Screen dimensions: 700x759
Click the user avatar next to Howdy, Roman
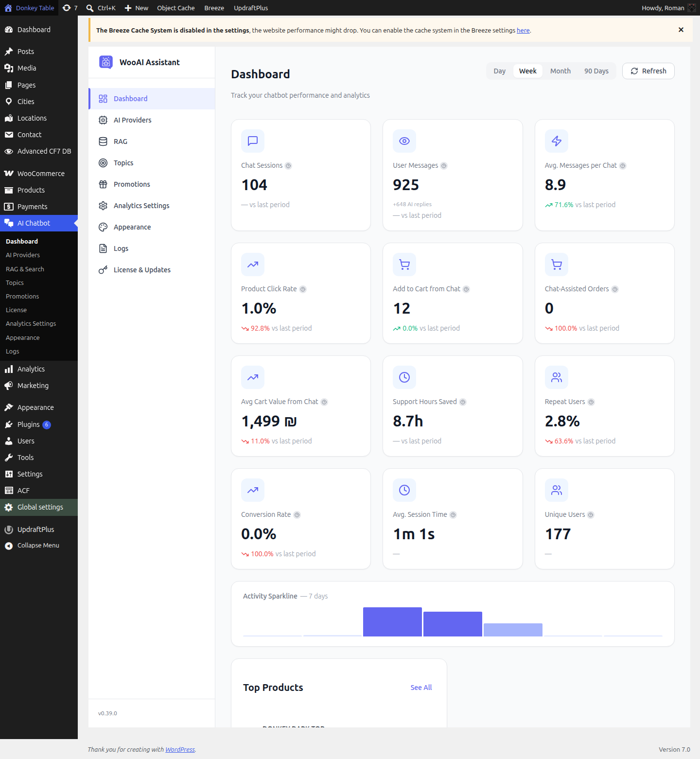[692, 8]
